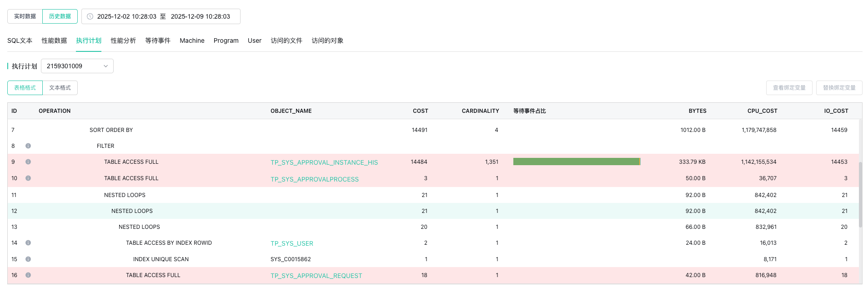Click the info icon in row 10
868x288 pixels.
[28, 178]
